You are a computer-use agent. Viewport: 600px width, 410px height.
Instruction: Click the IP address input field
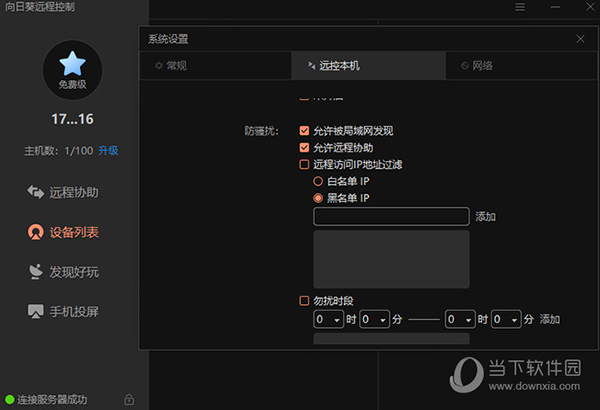pos(391,217)
